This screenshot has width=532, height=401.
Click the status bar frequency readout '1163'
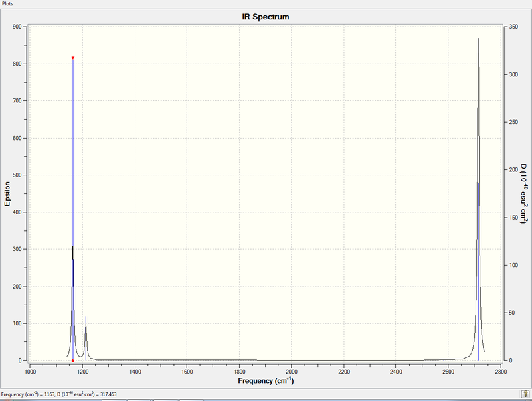50,394
